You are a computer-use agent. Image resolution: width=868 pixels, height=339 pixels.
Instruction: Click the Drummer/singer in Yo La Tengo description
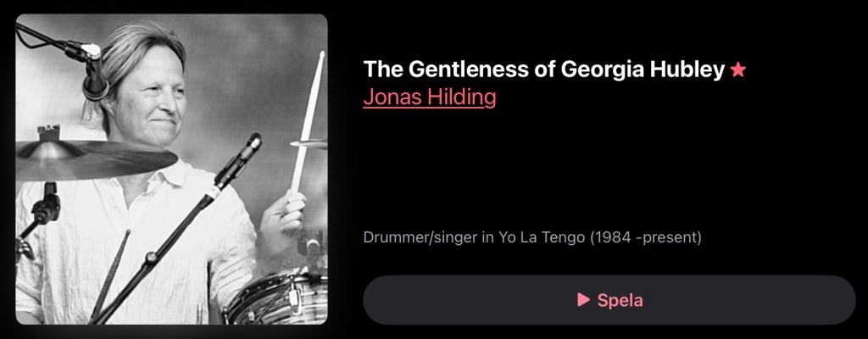[x=532, y=237]
